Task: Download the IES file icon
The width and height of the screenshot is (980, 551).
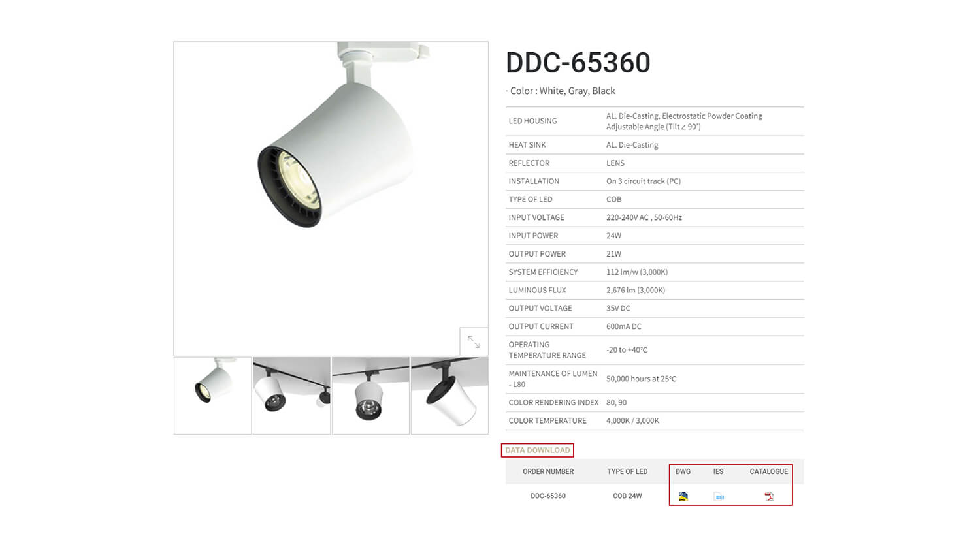Action: pos(719,497)
